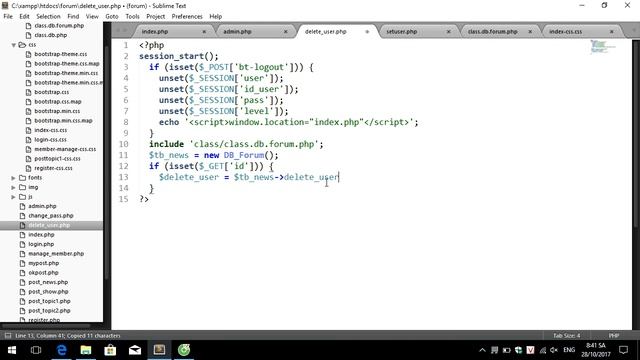This screenshot has width=640, height=360.
Task: Open Mail app from taskbar
Action: pyautogui.click(x=135, y=350)
